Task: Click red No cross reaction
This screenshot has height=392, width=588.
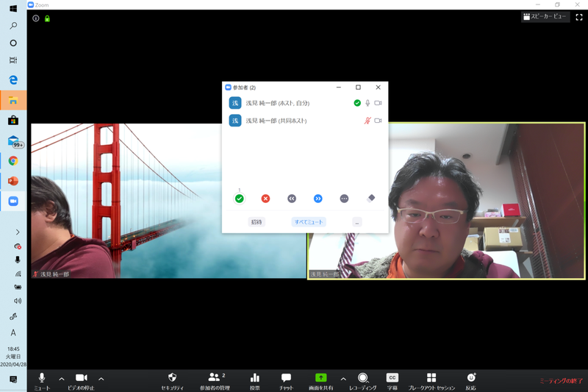Action: [x=265, y=199]
